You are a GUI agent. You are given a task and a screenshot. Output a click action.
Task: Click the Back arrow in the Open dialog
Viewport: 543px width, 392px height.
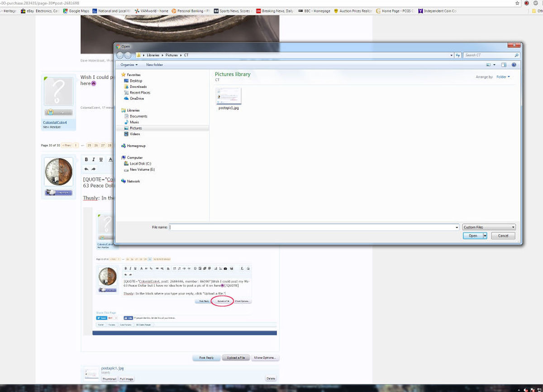click(x=120, y=55)
